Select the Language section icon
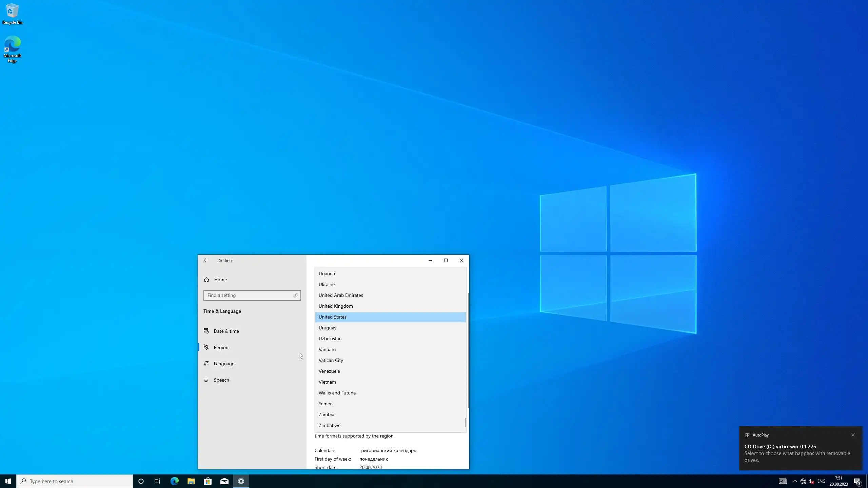 click(x=206, y=364)
